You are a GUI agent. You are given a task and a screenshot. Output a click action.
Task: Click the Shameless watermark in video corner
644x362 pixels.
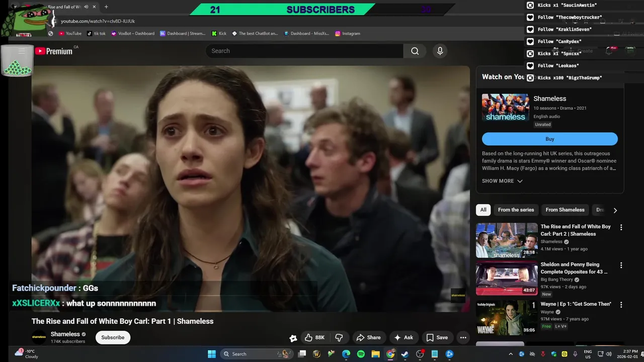(x=458, y=295)
